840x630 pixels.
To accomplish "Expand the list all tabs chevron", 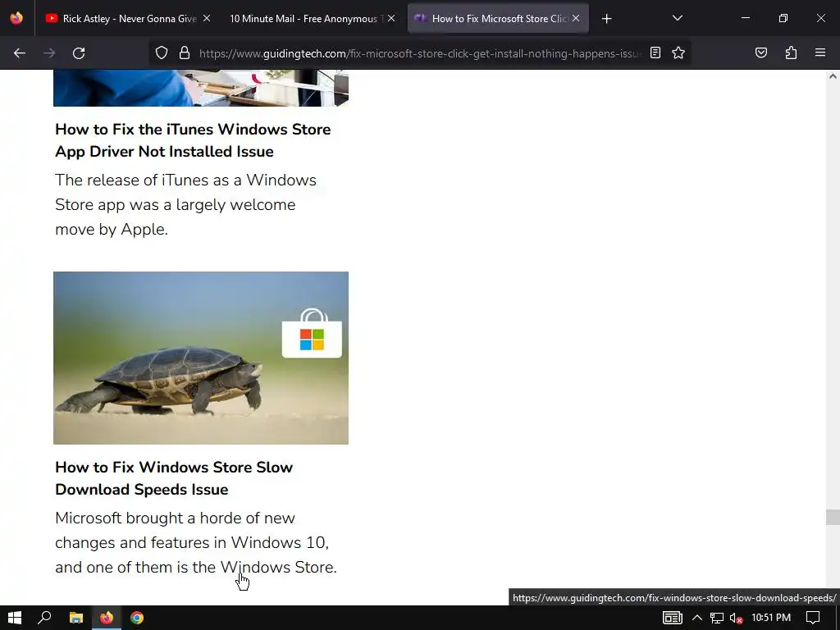I will point(677,18).
